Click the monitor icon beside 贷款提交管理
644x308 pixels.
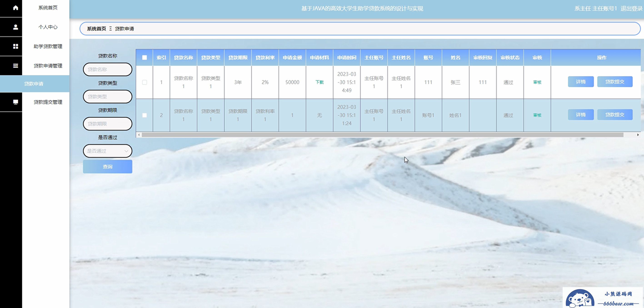coord(15,102)
